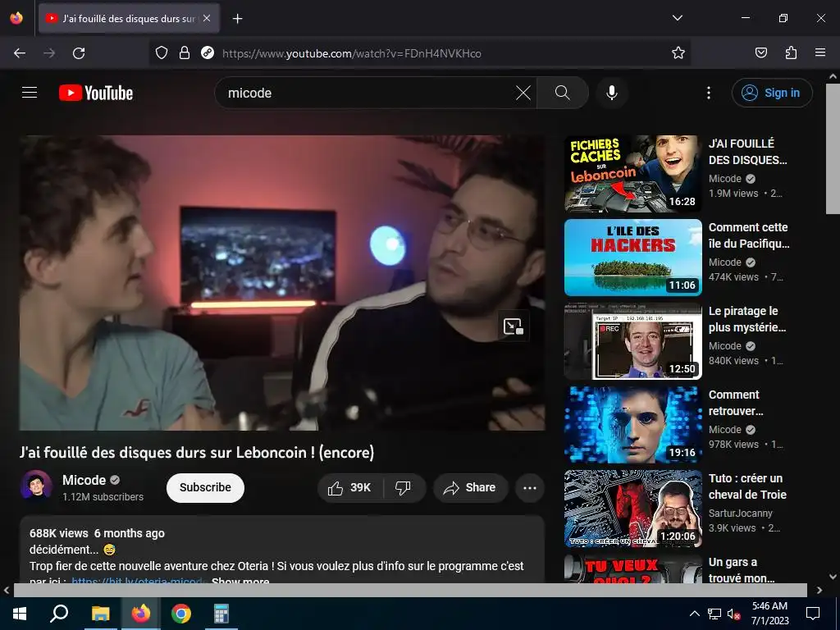Start voice search with the microphone
Screen dimensions: 840x630
[x=612, y=93]
